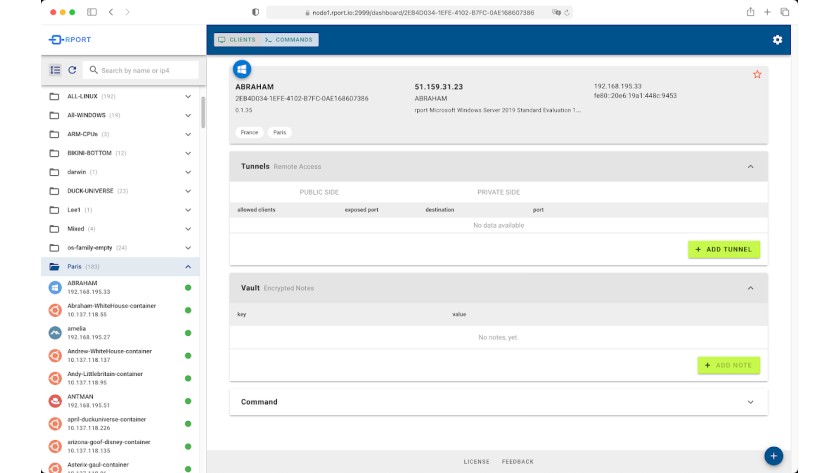Open the License link
The height and width of the screenshot is (473, 840).
[476, 461]
